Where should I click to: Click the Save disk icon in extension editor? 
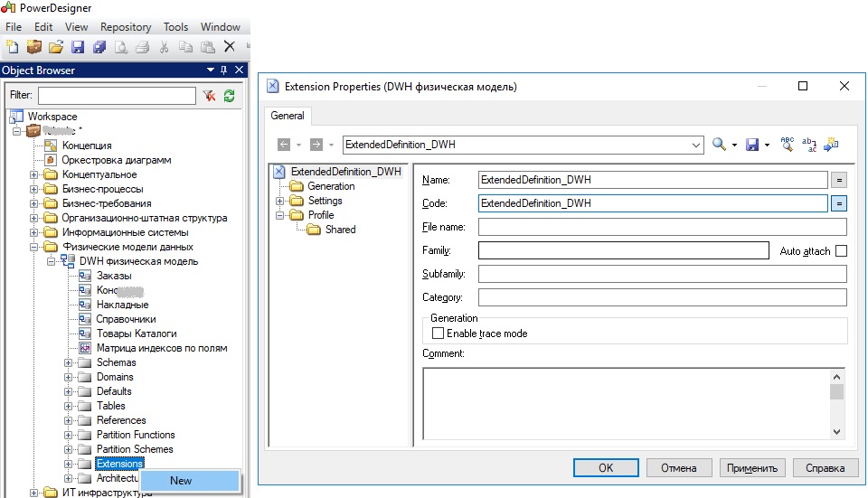coord(752,145)
